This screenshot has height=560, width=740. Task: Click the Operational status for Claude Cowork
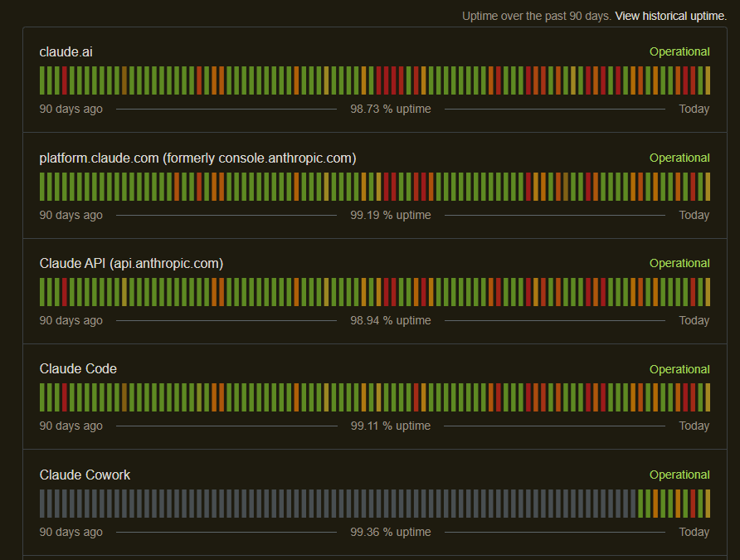679,475
